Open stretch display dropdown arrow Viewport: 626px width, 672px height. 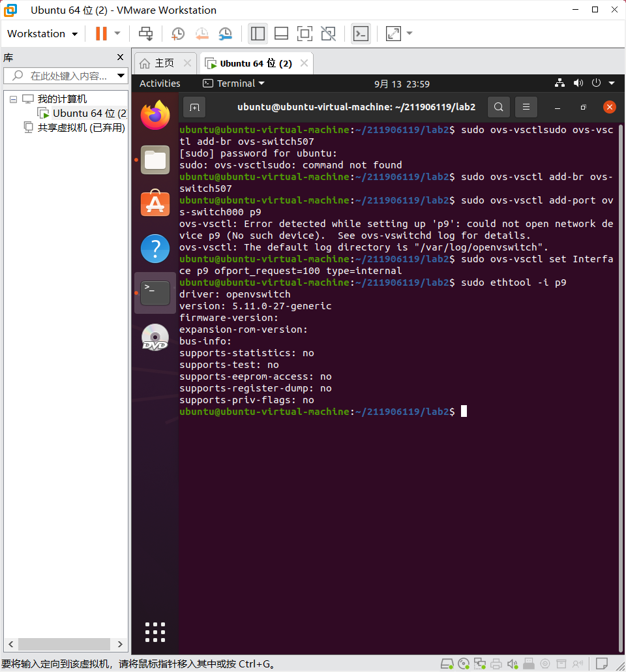[x=410, y=33]
